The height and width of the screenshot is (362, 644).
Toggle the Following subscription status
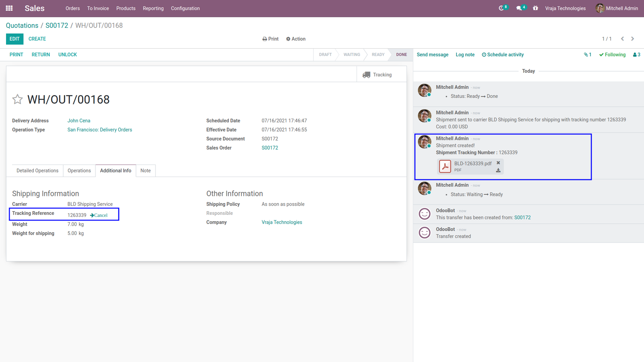click(x=612, y=55)
